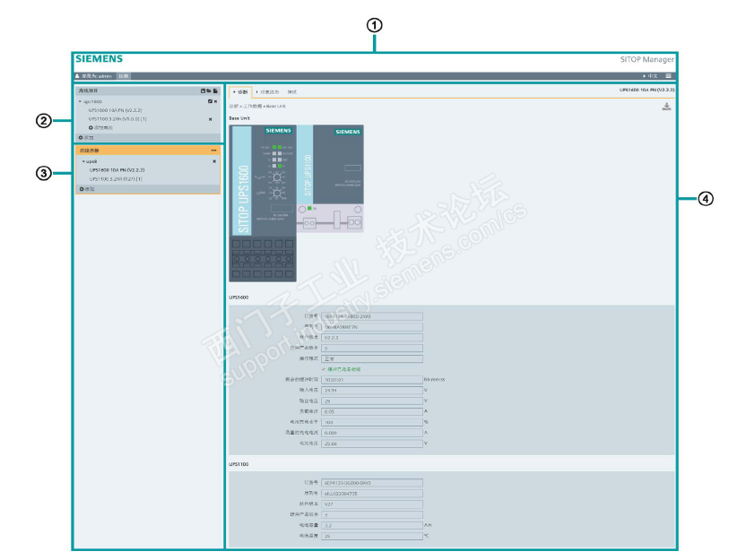Image resolution: width=729 pixels, height=560 pixels.
Task: Select offline UPS1600 10A PN (v2.2.2)
Action: pos(116,110)
